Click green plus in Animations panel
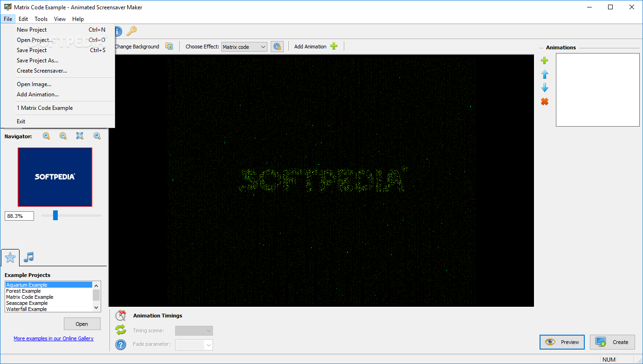 (544, 61)
